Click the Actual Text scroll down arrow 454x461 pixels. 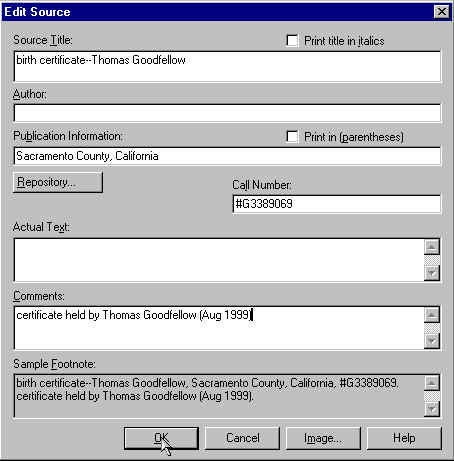(x=432, y=273)
